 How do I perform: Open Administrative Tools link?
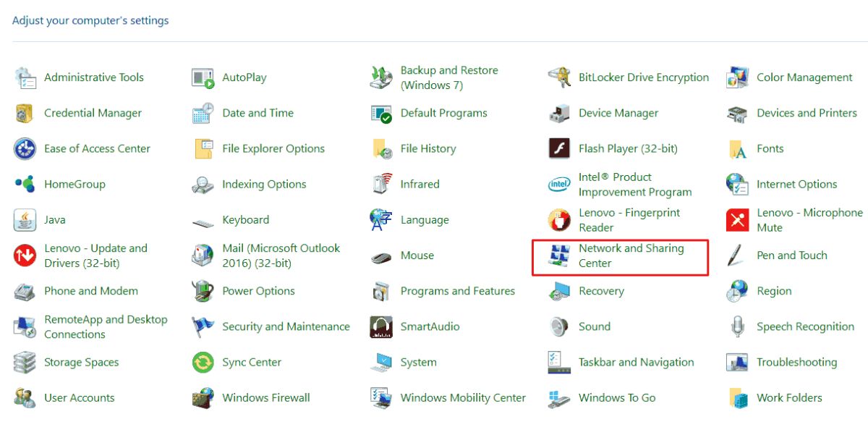click(x=93, y=77)
